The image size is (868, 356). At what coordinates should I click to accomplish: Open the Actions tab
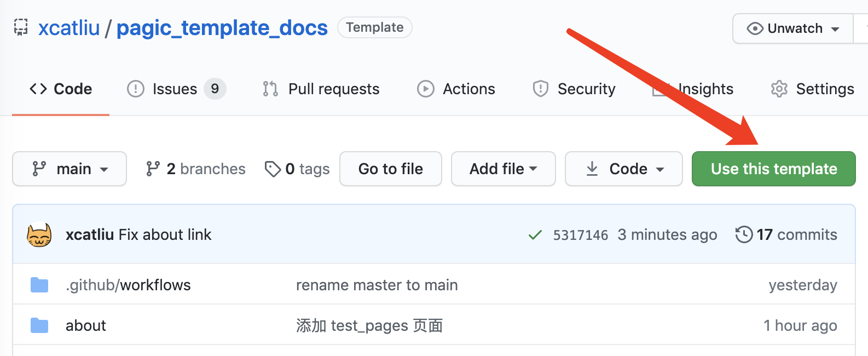point(456,89)
